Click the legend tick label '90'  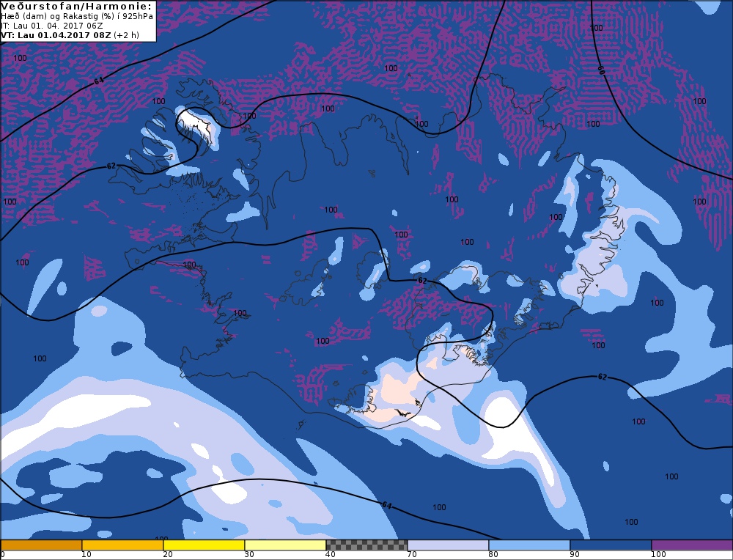tap(575, 554)
